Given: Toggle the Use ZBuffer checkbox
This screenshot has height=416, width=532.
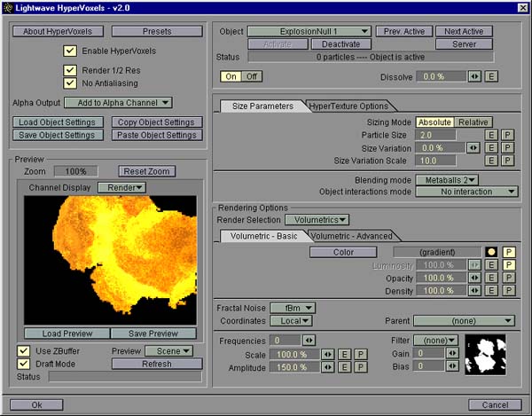Looking at the screenshot, I should pyautogui.click(x=23, y=351).
